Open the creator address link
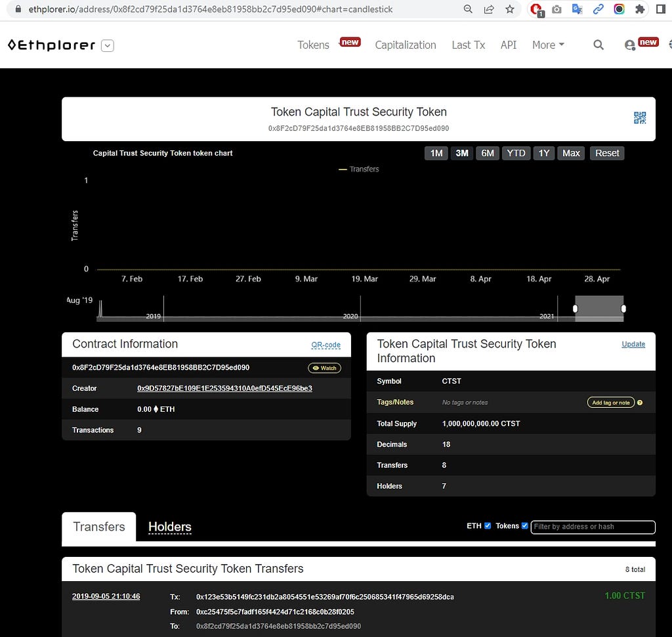Screen dimensions: 672x637 coord(224,388)
